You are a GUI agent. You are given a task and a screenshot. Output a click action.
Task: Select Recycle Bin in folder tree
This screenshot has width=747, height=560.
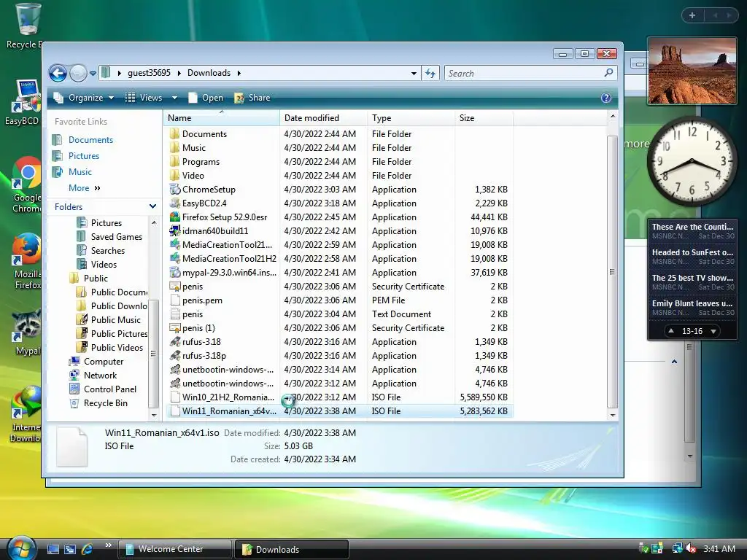pyautogui.click(x=105, y=402)
